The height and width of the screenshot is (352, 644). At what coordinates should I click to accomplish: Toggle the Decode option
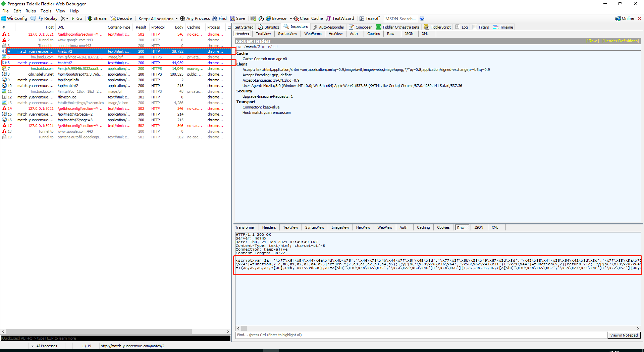point(121,18)
